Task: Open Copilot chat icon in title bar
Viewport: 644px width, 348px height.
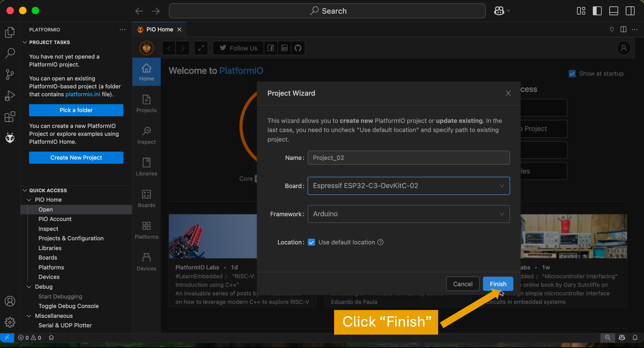Action: click(x=499, y=11)
